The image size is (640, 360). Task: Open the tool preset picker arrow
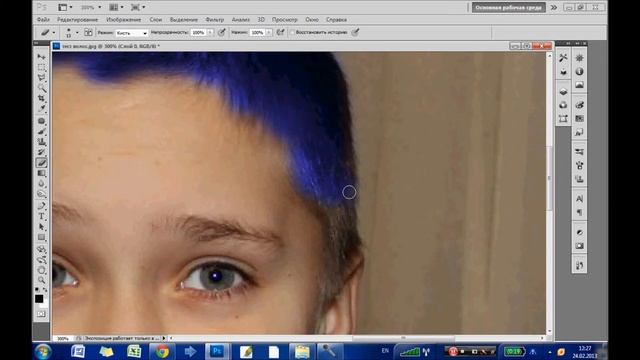[x=53, y=33]
